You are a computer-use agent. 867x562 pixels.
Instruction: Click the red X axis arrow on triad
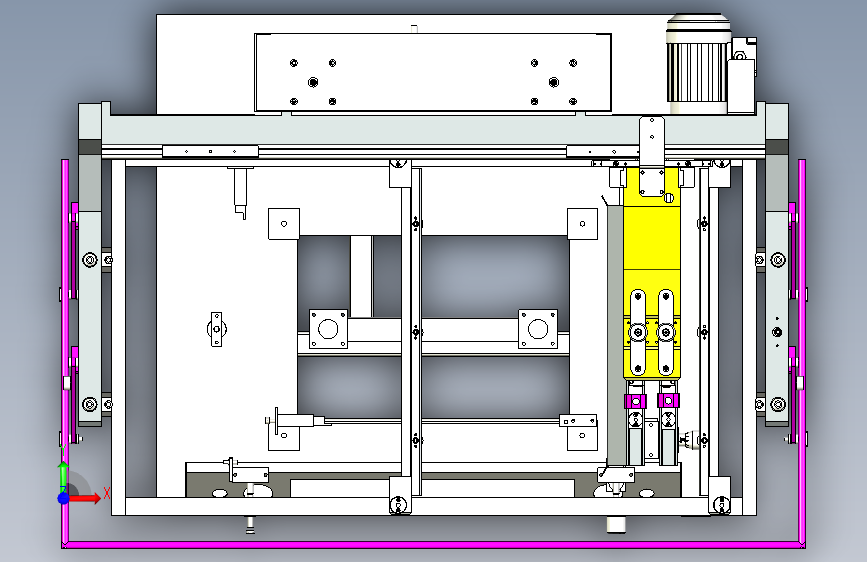click(84, 498)
